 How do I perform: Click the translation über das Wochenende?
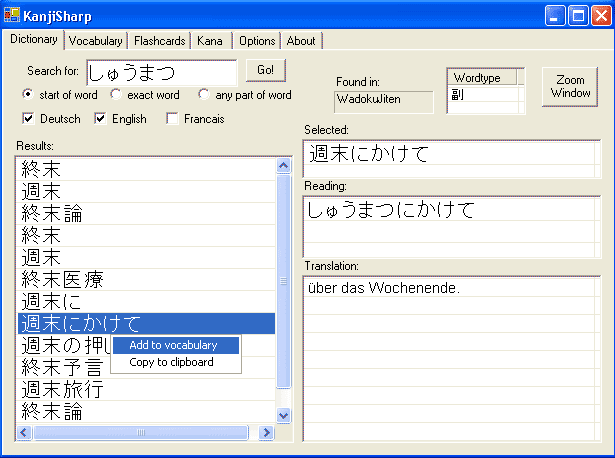(x=384, y=288)
